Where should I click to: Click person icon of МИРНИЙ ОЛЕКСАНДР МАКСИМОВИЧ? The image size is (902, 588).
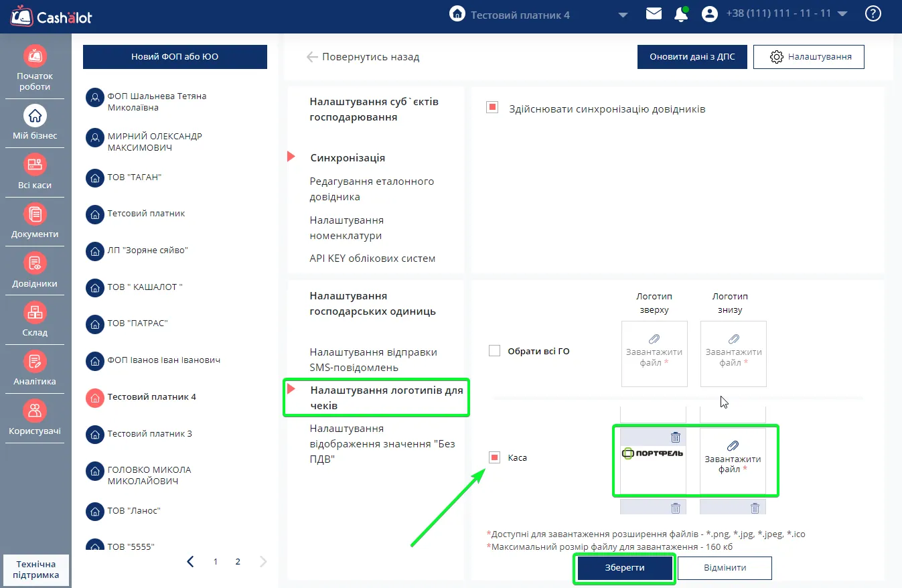pos(94,139)
